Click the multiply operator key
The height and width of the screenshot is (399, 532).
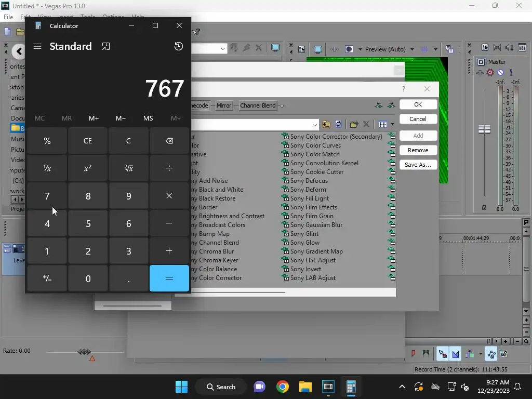coord(169,196)
